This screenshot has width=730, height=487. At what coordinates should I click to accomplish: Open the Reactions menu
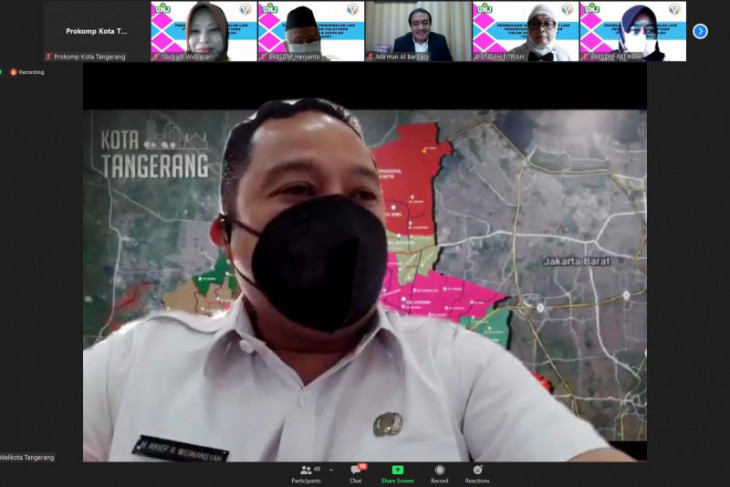pos(477,474)
